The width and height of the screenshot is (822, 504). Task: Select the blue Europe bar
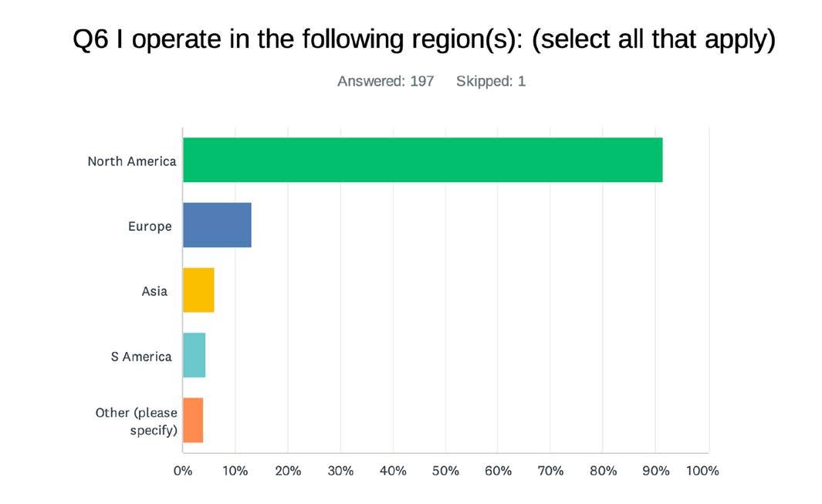point(217,225)
